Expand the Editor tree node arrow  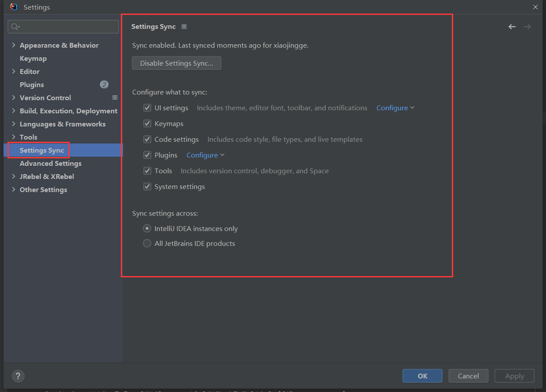(x=14, y=71)
